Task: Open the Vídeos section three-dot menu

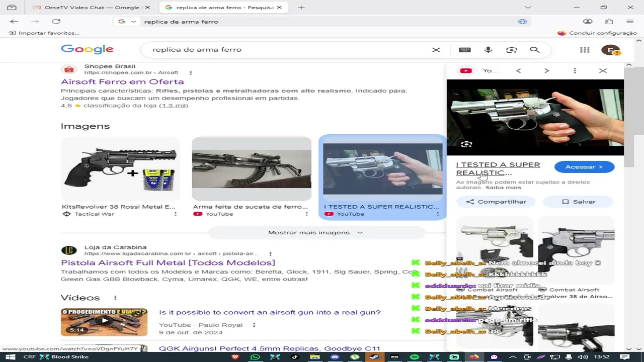Action: 115,298
